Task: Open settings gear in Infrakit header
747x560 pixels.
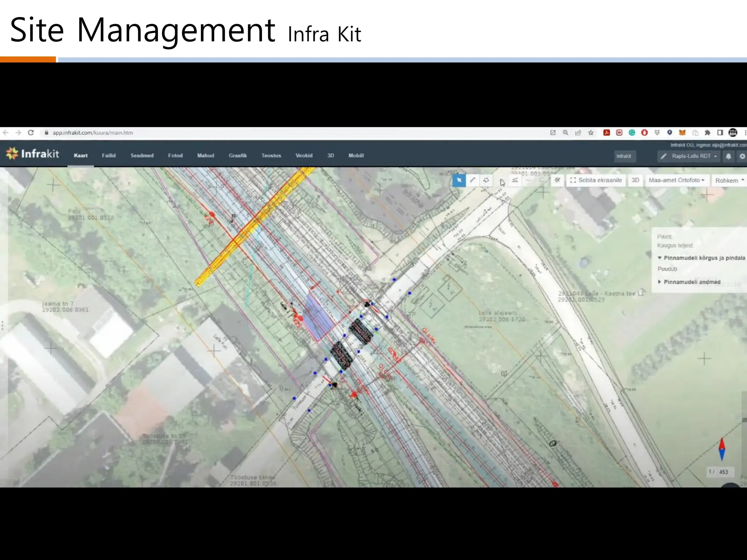Action: pos(742,156)
